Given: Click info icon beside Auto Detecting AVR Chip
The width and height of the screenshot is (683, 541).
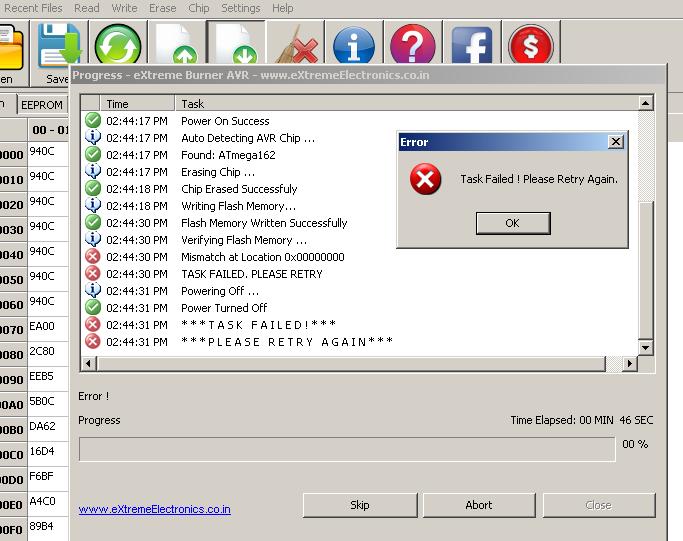Looking at the screenshot, I should [x=93, y=137].
